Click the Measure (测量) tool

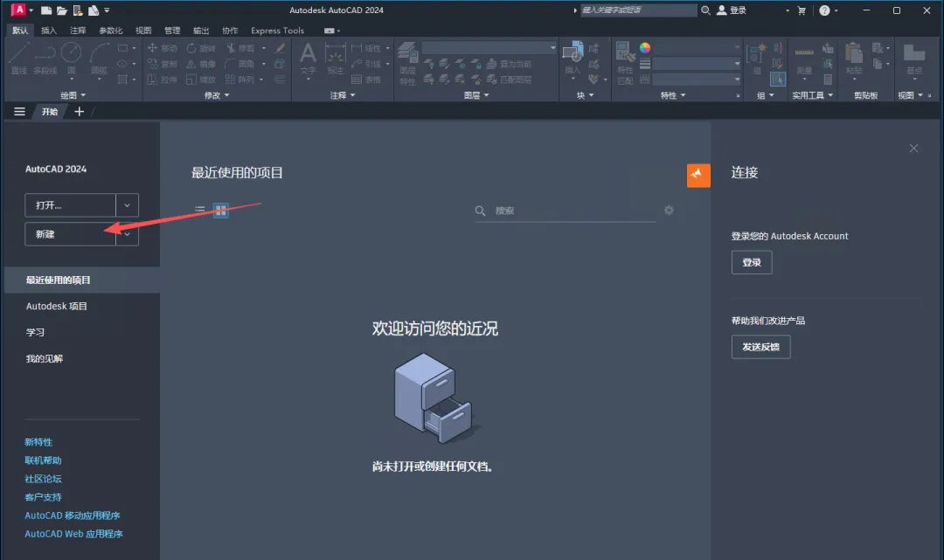point(804,59)
